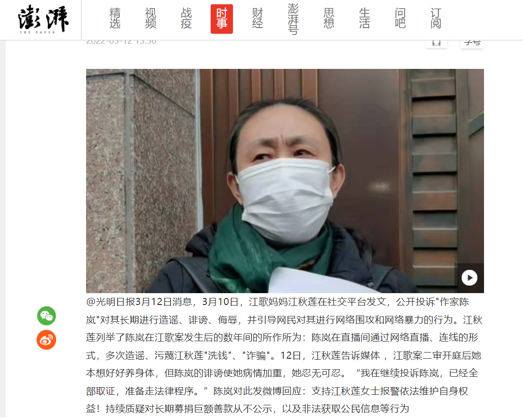Screen dimensions: 523x420
Task: Click the headphones listen icon
Action: click(x=436, y=44)
